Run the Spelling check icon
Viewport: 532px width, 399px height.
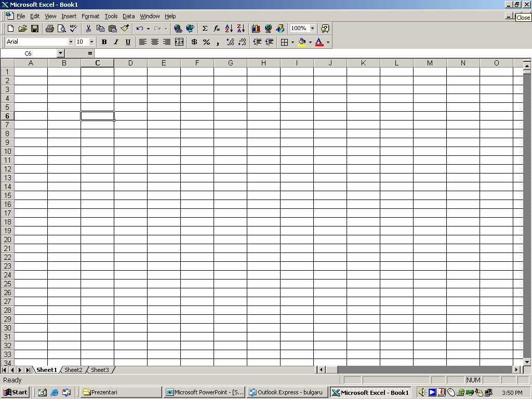coord(73,29)
